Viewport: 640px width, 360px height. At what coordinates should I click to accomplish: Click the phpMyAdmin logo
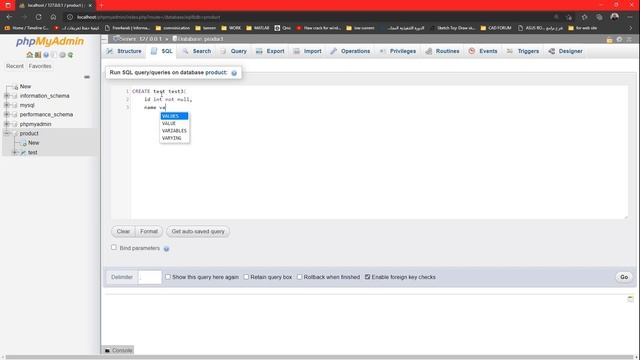[x=50, y=42]
